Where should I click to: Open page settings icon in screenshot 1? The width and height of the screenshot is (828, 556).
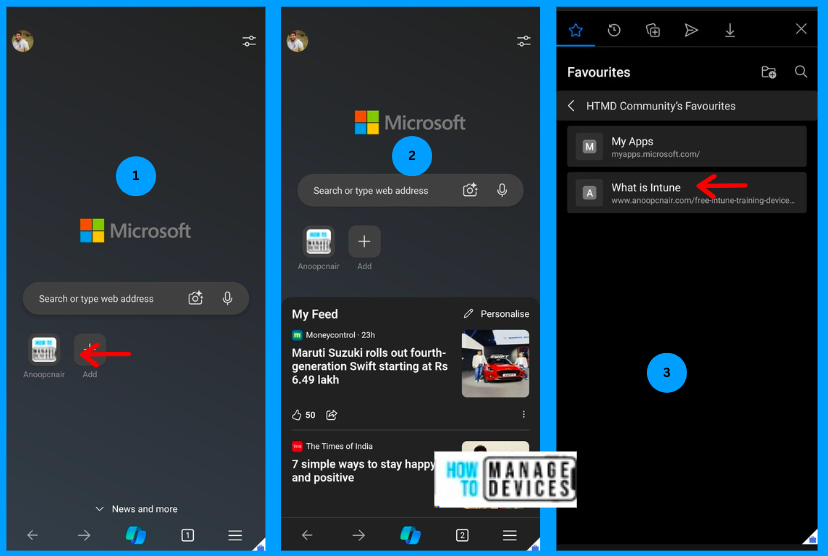click(249, 41)
